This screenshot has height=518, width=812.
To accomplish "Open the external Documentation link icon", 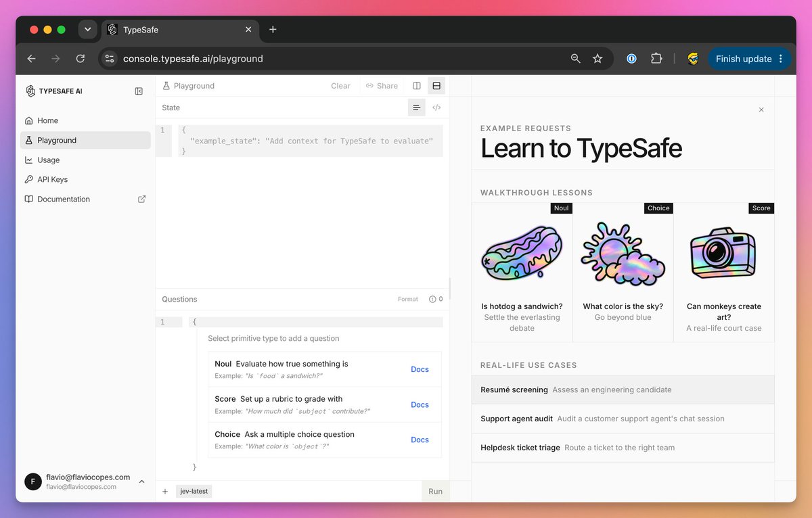I will pos(141,199).
